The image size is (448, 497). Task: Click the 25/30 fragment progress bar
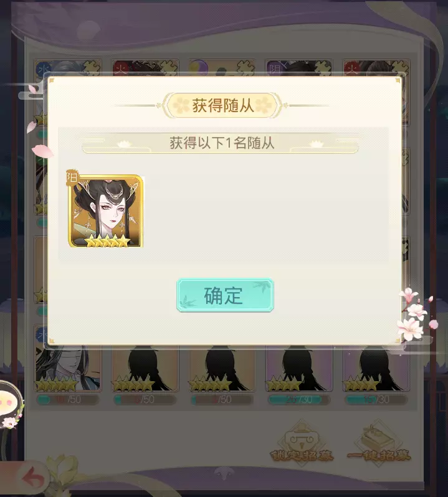(x=299, y=400)
